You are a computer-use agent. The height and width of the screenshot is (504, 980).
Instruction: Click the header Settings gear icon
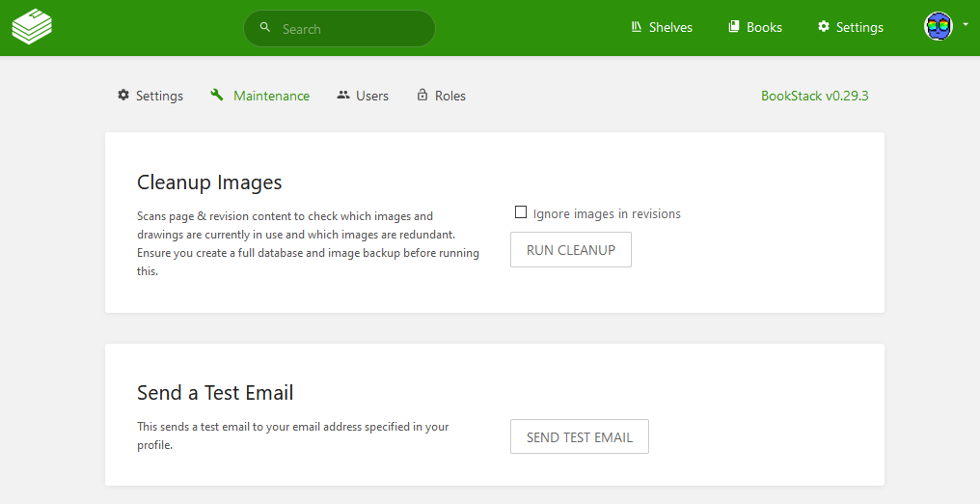coord(824,27)
